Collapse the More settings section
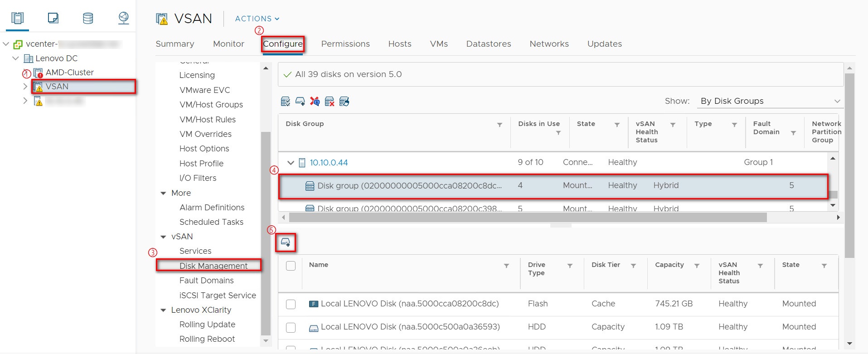This screenshot has width=868, height=354. coord(164,193)
